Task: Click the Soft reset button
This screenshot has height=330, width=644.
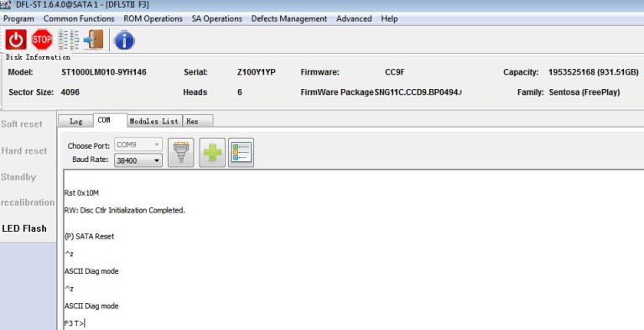Action: click(22, 124)
